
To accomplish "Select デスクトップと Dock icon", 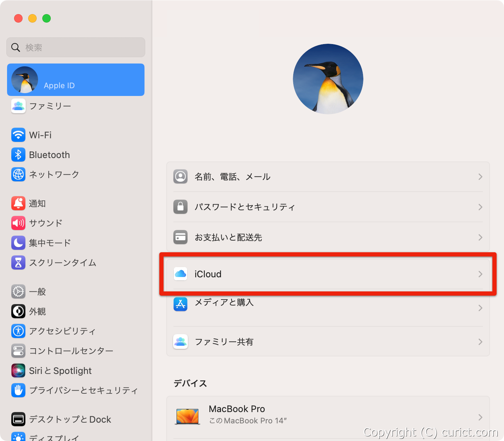I will [x=18, y=419].
